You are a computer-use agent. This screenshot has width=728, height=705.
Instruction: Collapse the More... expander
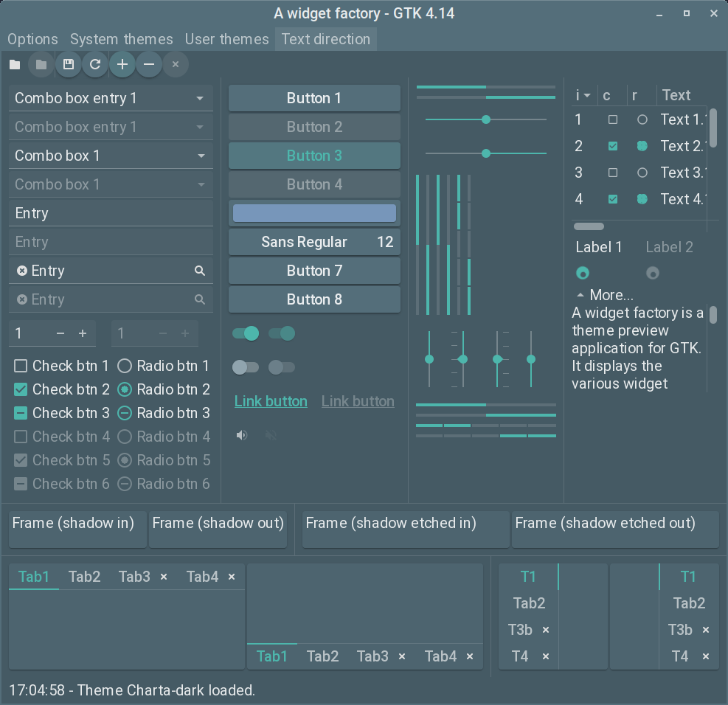(x=580, y=295)
